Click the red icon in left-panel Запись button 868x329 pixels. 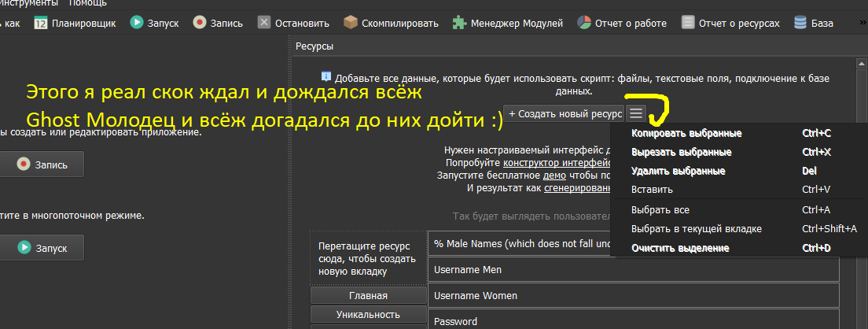click(24, 164)
